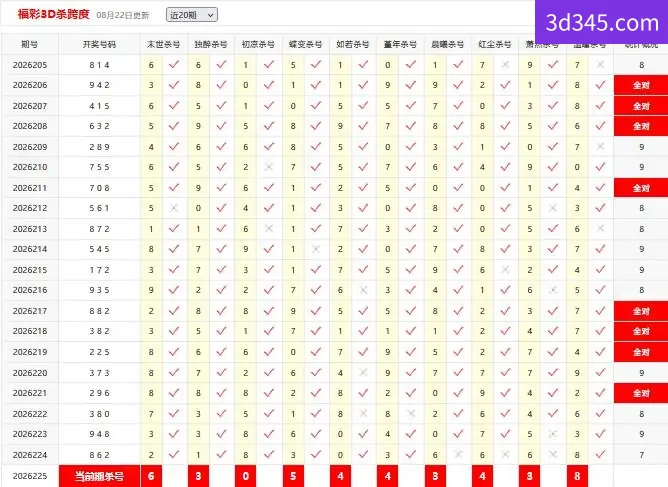Click the check mark for 2026221 独醉杀号
This screenshot has width=668, height=487.
[x=221, y=393]
